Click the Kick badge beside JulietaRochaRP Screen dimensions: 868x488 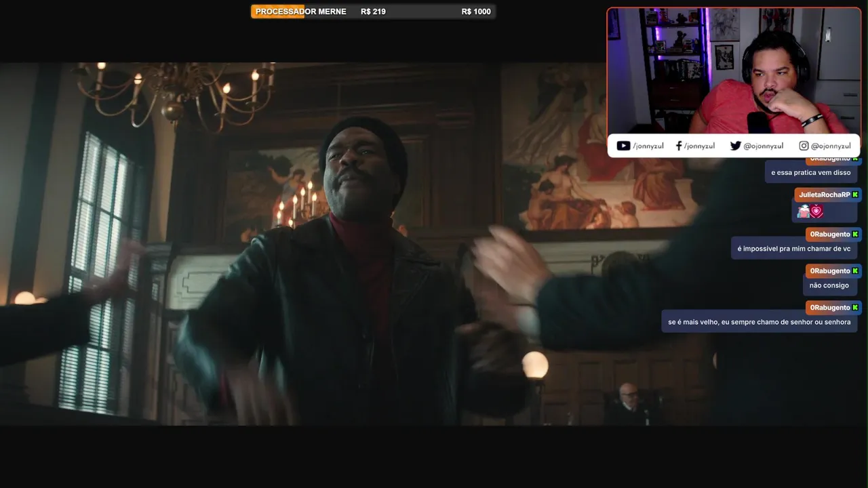pos(855,195)
